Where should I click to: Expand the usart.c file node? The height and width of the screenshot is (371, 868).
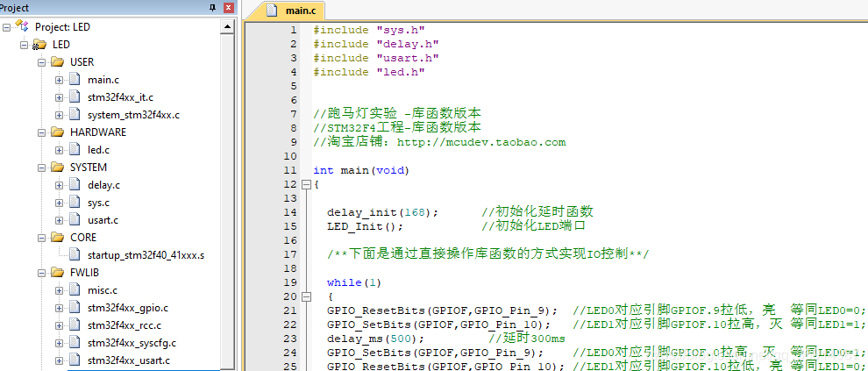click(x=60, y=220)
